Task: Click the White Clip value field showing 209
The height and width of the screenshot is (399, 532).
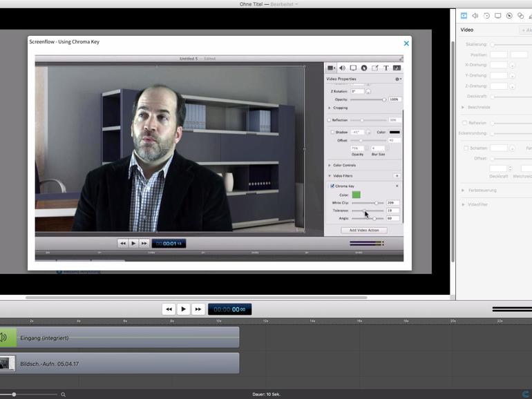Action: [x=393, y=203]
